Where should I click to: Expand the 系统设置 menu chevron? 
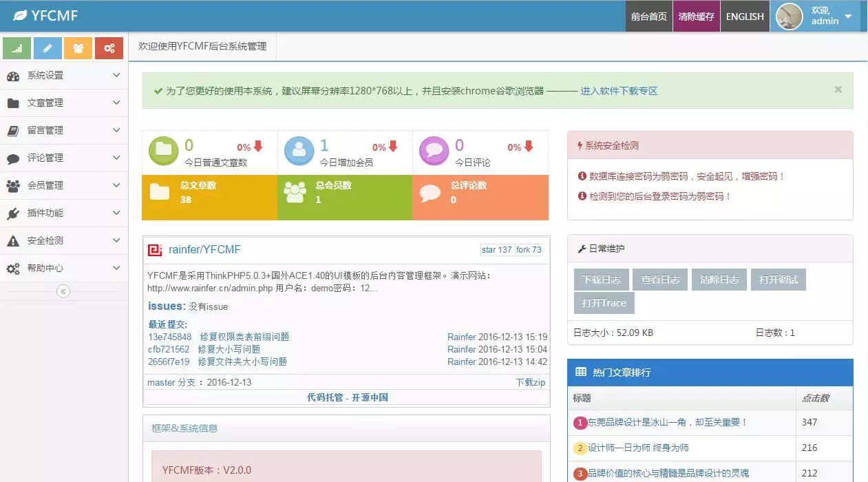(x=116, y=75)
